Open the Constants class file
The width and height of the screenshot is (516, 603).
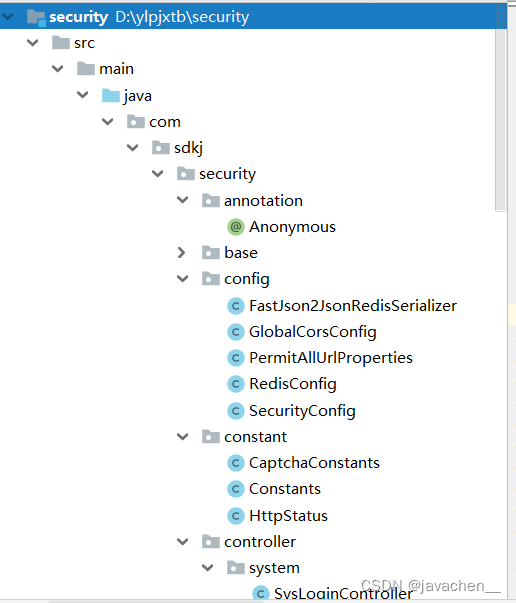pos(285,489)
